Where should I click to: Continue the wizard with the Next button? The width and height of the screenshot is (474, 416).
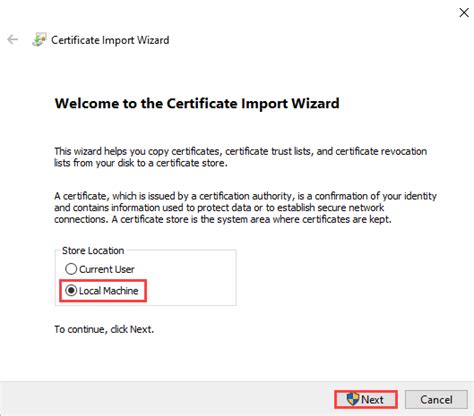pyautogui.click(x=366, y=399)
